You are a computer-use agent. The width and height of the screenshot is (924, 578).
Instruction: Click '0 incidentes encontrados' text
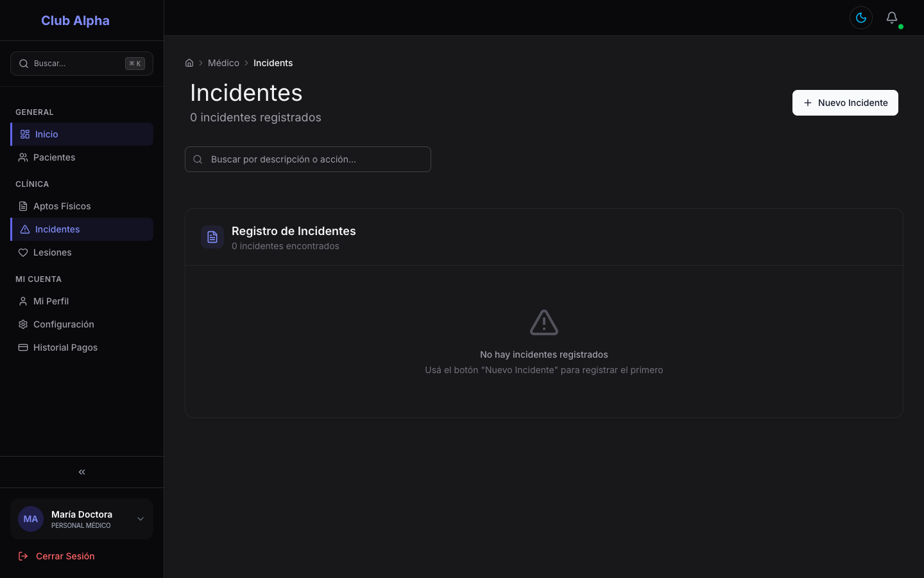pos(286,246)
